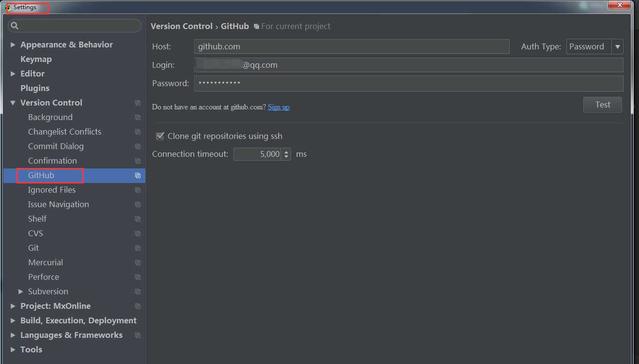Click project-level icon beside Perforce row
639x364 pixels.
[138, 277]
